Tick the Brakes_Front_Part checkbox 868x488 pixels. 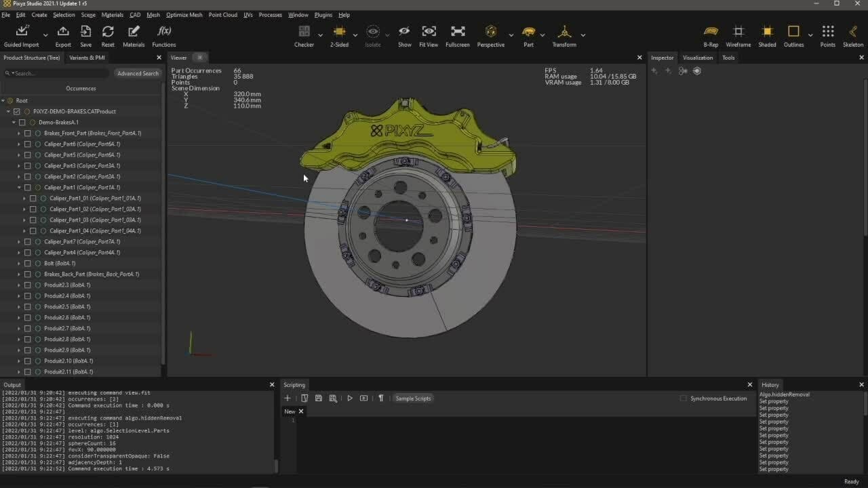click(x=28, y=133)
